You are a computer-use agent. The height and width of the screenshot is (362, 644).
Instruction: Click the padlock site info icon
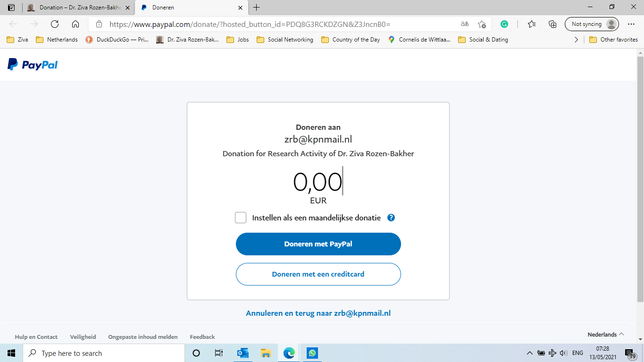click(99, 24)
